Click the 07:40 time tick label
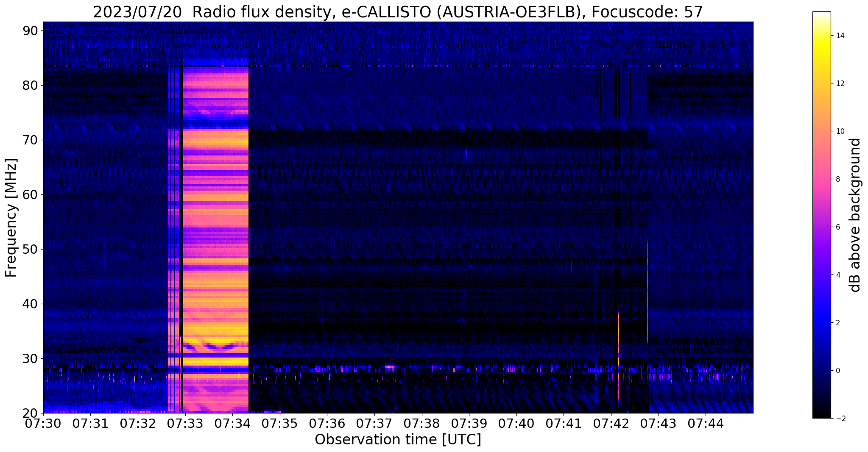868x452 pixels. click(x=516, y=424)
